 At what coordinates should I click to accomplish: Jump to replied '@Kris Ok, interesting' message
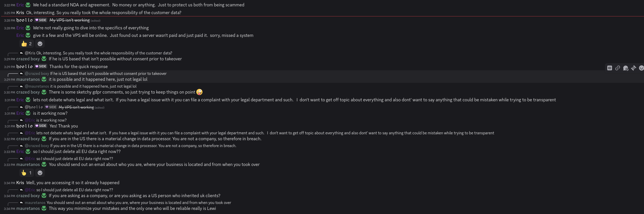coord(98,53)
